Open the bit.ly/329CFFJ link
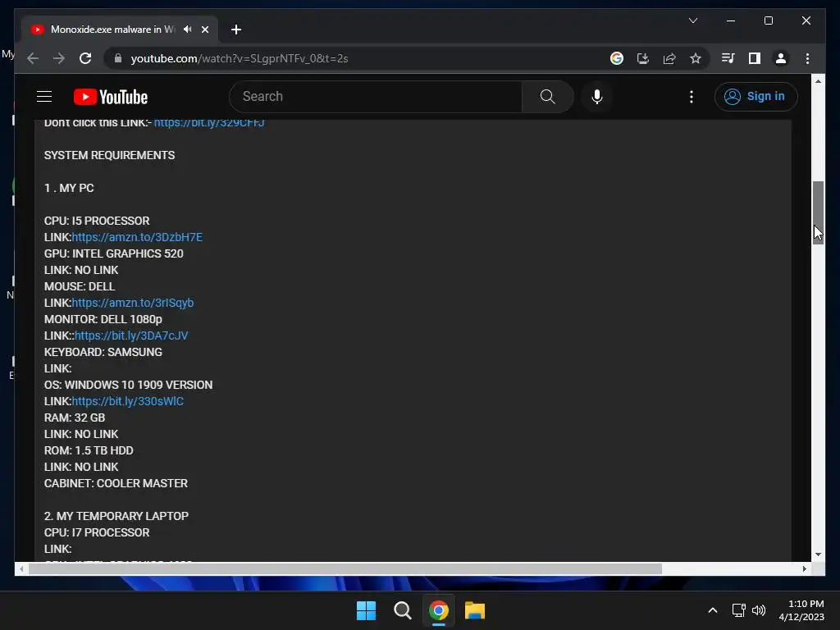 209,122
